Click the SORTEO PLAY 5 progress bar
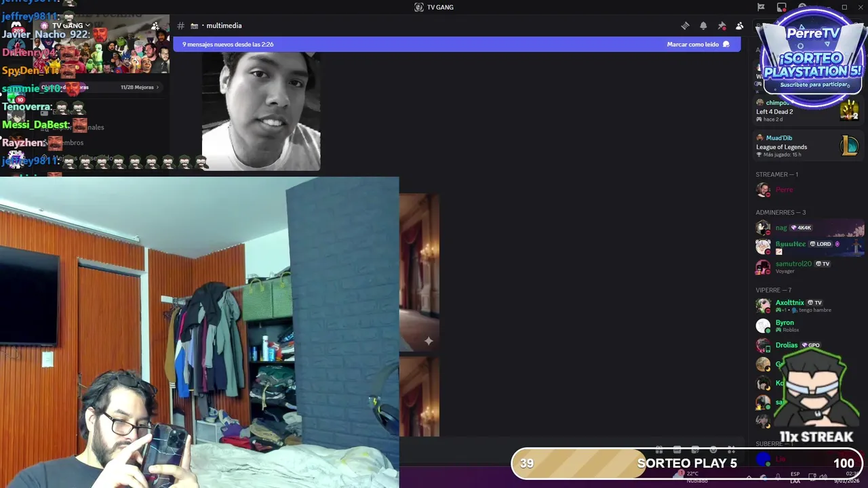The width and height of the screenshot is (868, 488). point(687,464)
